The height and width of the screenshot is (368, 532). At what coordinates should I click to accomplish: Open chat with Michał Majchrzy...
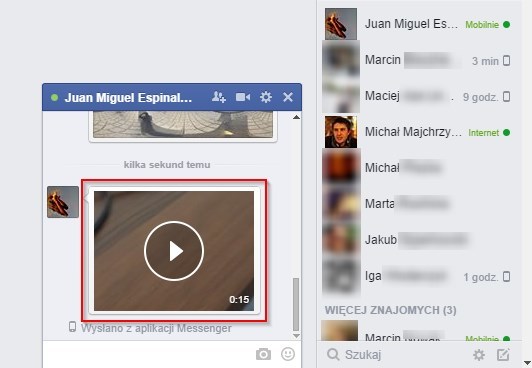click(418, 132)
